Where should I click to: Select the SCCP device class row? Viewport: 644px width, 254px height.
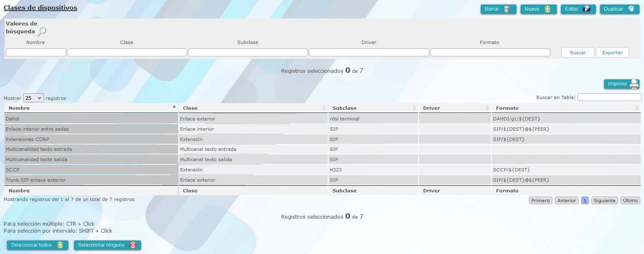323,169
